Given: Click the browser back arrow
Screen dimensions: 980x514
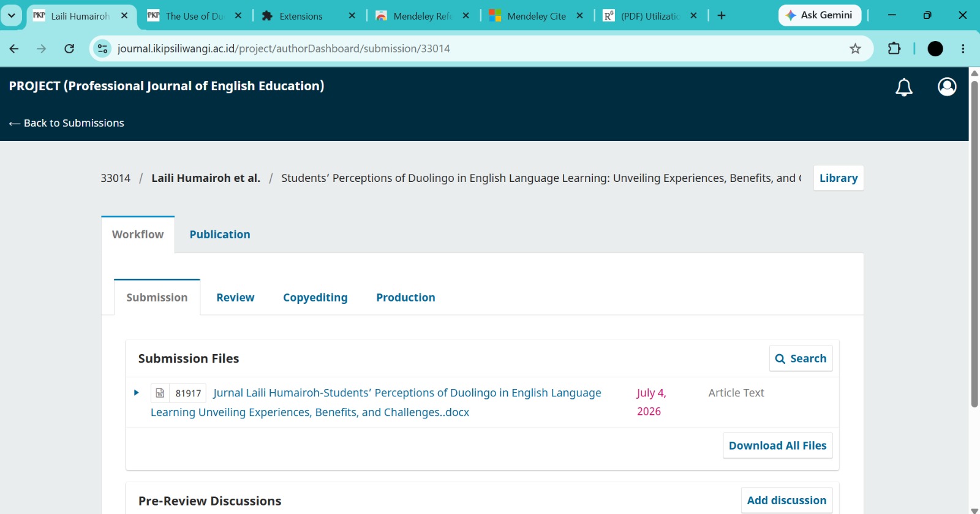Looking at the screenshot, I should [x=14, y=48].
